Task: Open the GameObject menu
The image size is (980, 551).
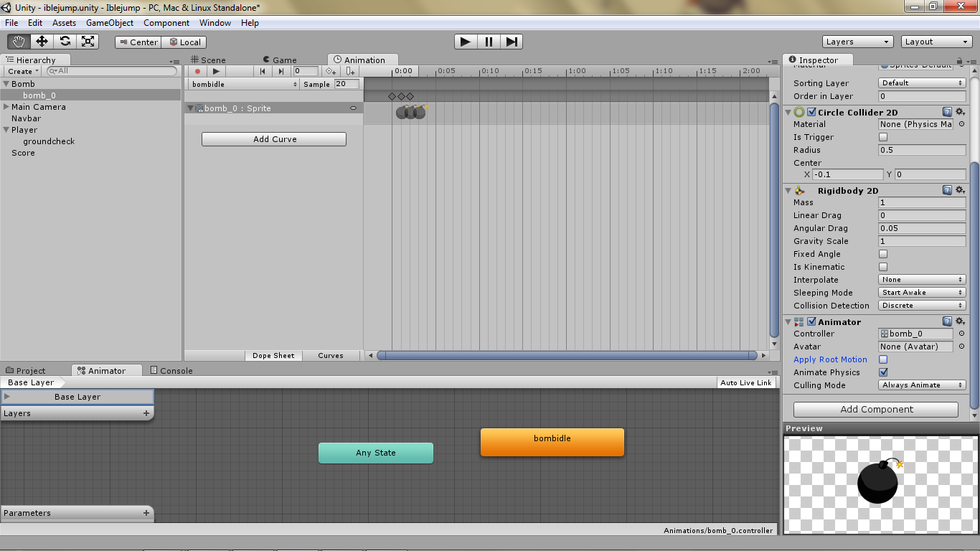Action: pos(109,22)
